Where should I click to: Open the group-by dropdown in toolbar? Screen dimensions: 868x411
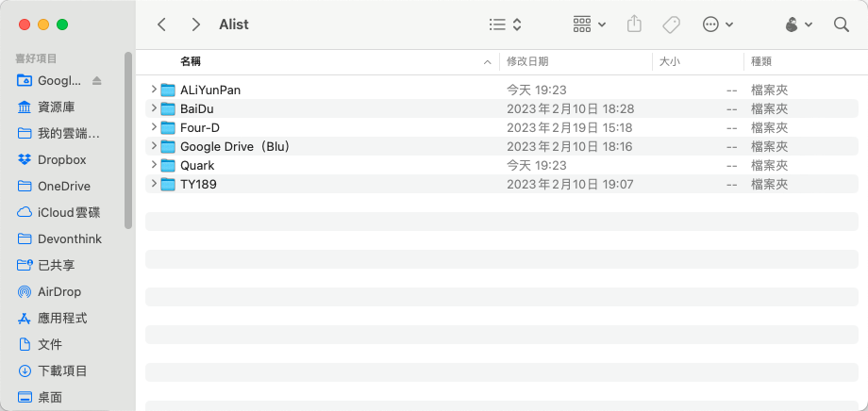[x=590, y=25]
